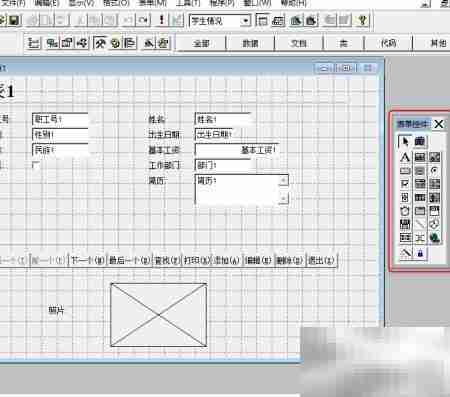Select the 姓名 text field
Image resolution: width=450 pixels, height=397 pixels.
[x=222, y=119]
